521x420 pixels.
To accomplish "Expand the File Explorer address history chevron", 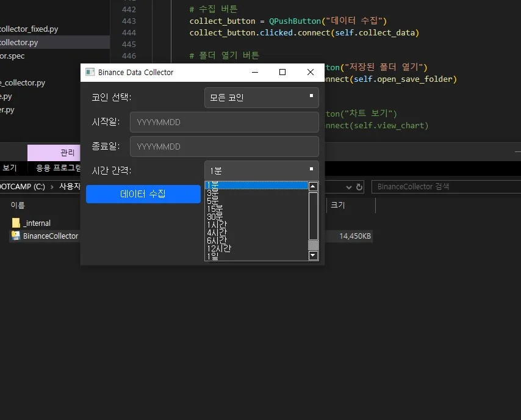I will (348, 187).
